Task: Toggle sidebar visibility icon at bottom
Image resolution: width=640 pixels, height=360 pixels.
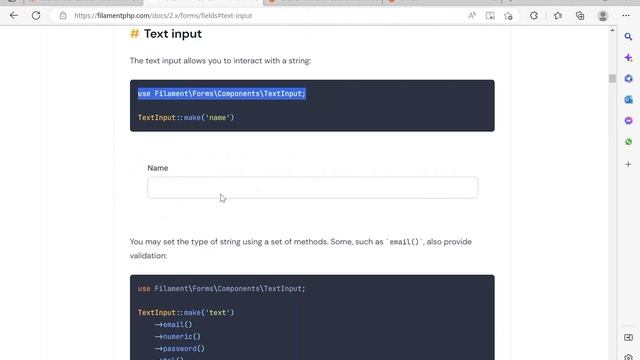Action: pyautogui.click(x=628, y=338)
